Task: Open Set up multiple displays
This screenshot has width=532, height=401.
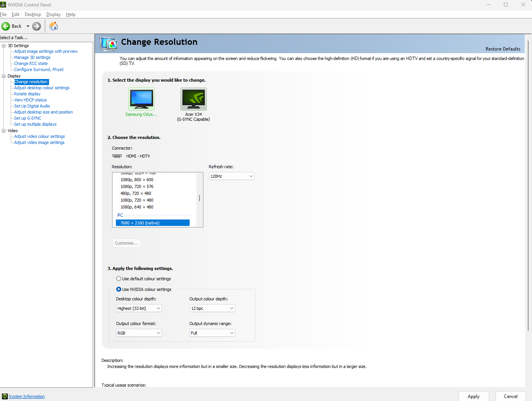Action: tap(35, 124)
